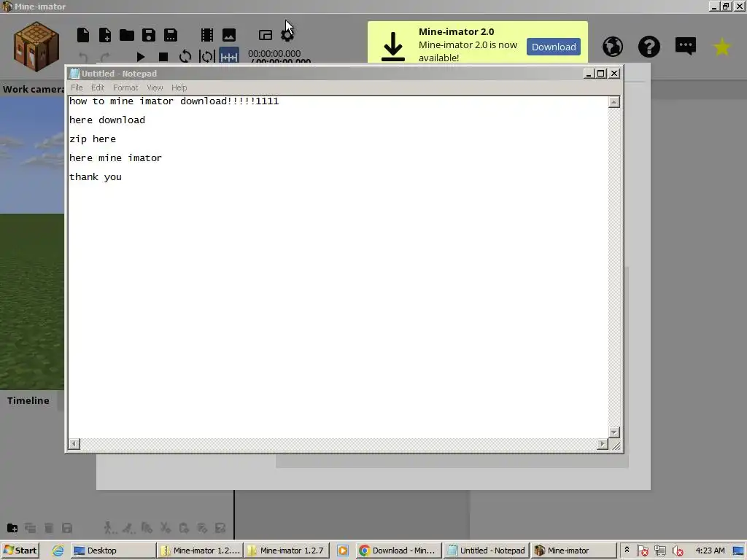Click the timeline save keyframes icon

click(67, 528)
